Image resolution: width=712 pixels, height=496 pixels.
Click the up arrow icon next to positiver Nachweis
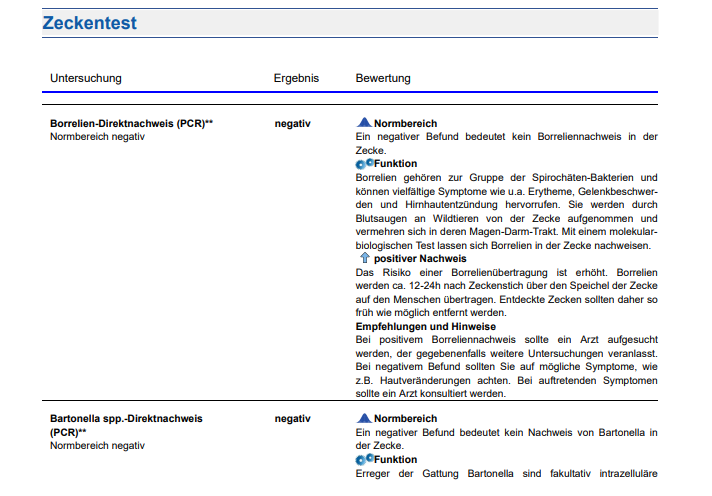click(x=364, y=258)
